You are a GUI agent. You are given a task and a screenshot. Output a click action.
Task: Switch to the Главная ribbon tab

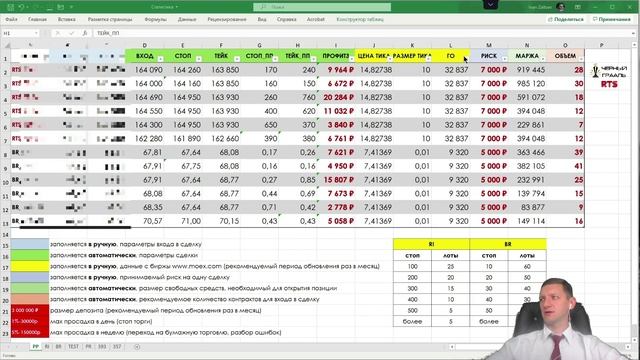tap(38, 19)
